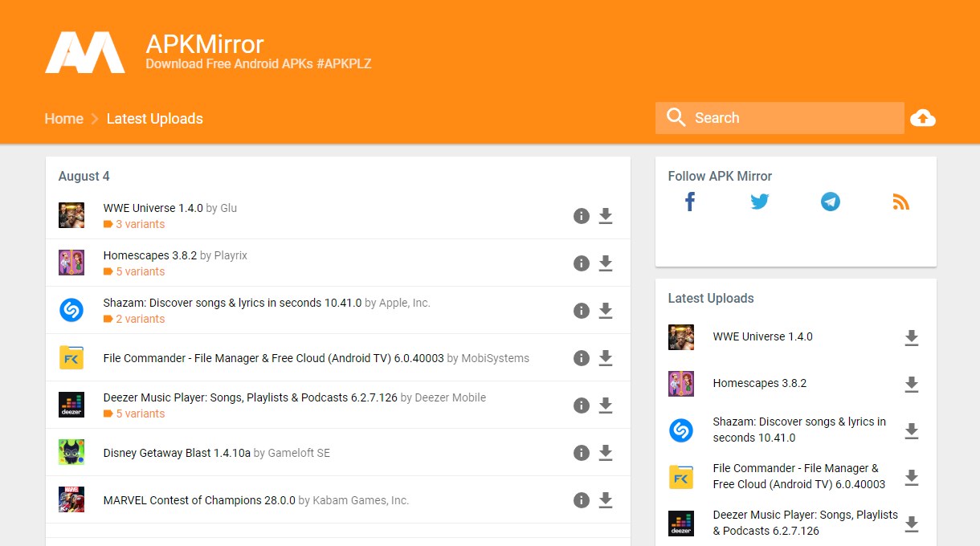This screenshot has width=980, height=546.
Task: Open WWE Universe 1.4.0 sidebar link
Action: (x=762, y=336)
